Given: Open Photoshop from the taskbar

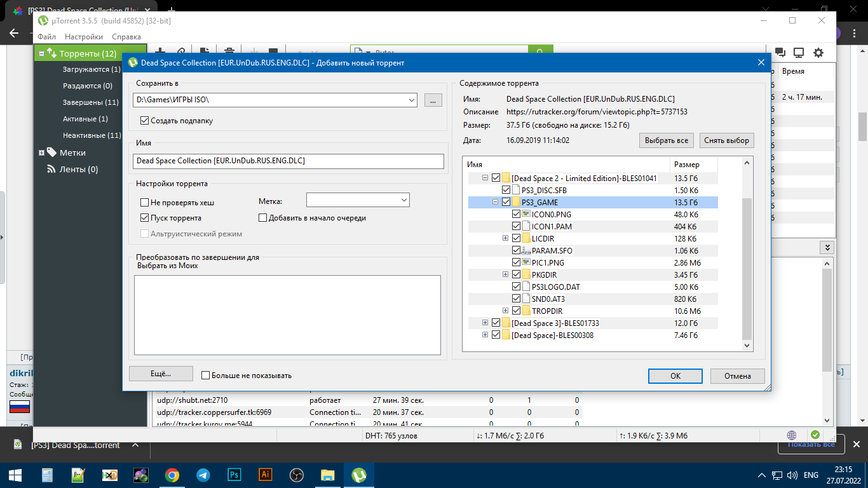Looking at the screenshot, I should coord(234,475).
